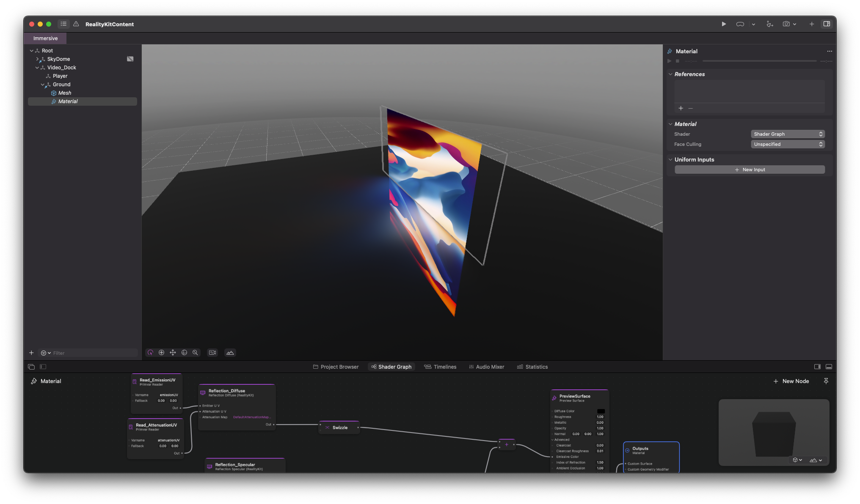Image resolution: width=860 pixels, height=504 pixels.
Task: Click the reset camera view icon
Action: pos(212,353)
